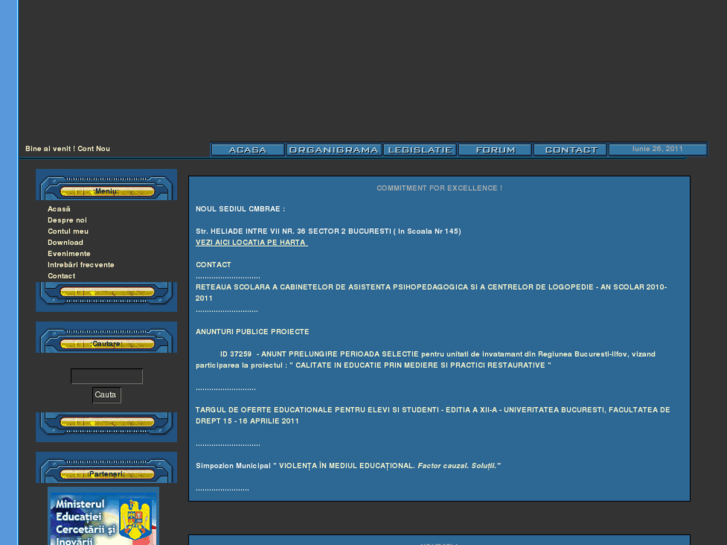The height and width of the screenshot is (545, 727).
Task: Open 'ANUNTURI PUBLICE PROIECTE' link
Action: tap(252, 332)
